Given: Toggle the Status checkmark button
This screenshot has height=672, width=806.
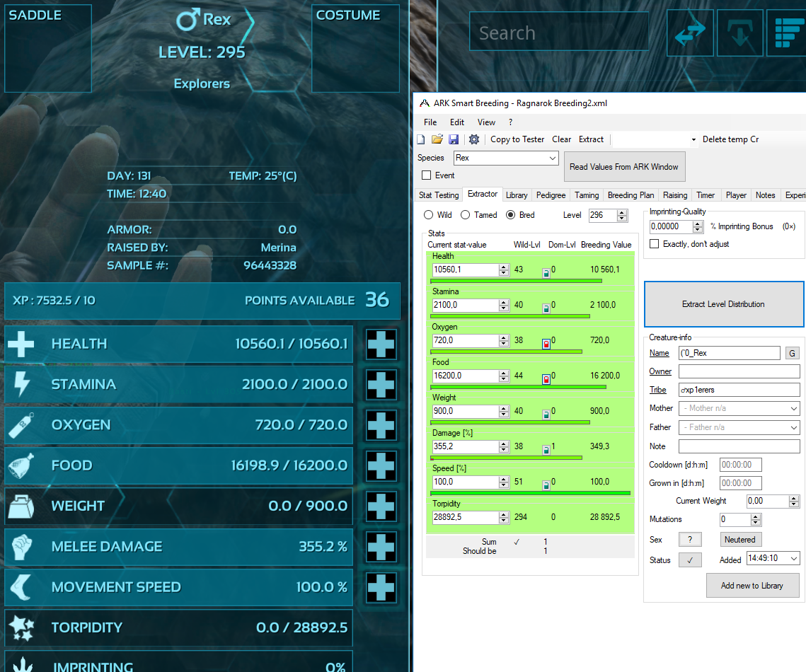Looking at the screenshot, I should (x=690, y=560).
